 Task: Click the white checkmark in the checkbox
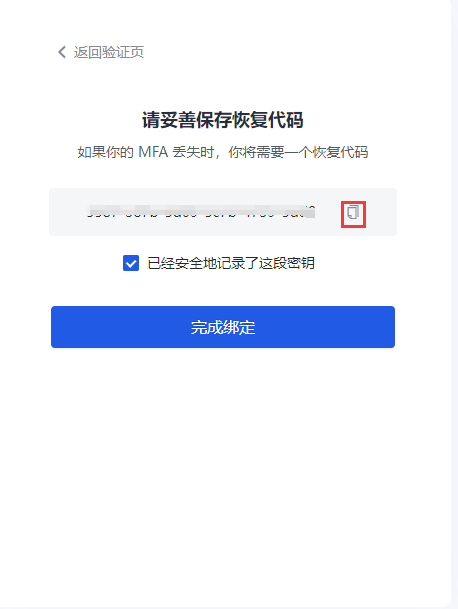click(x=131, y=263)
